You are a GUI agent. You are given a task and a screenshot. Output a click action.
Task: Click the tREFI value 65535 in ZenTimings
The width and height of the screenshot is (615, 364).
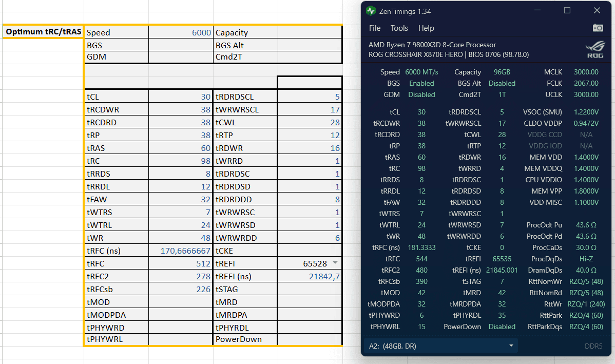pos(502,259)
